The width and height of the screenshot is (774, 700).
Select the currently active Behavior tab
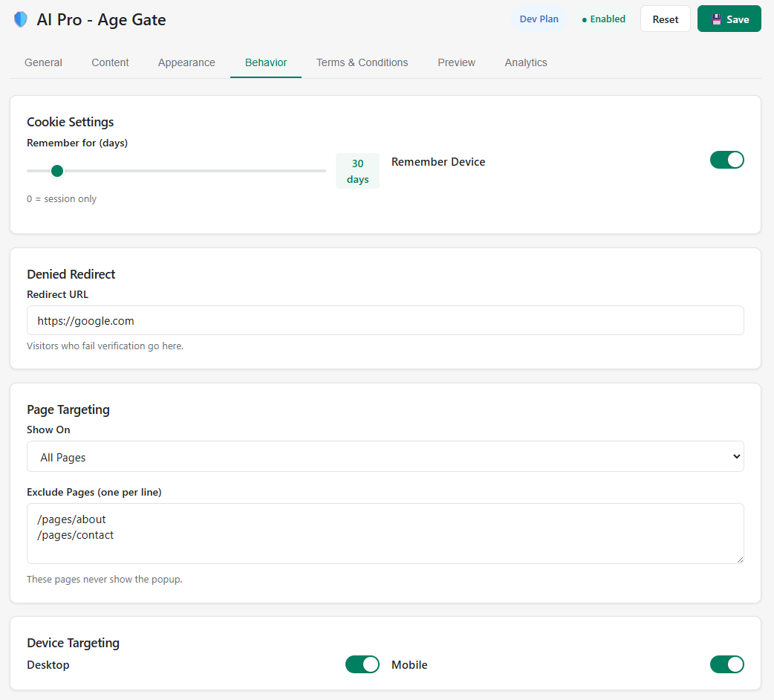(265, 62)
